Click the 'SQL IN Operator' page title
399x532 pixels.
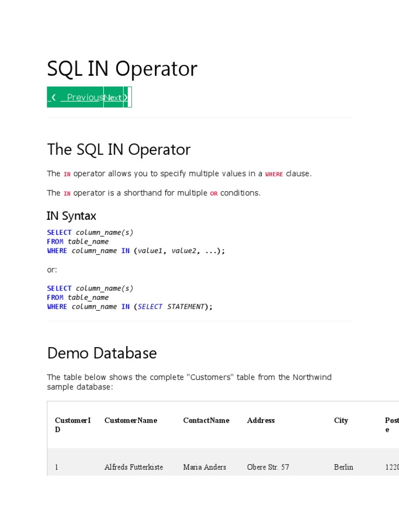point(122,69)
